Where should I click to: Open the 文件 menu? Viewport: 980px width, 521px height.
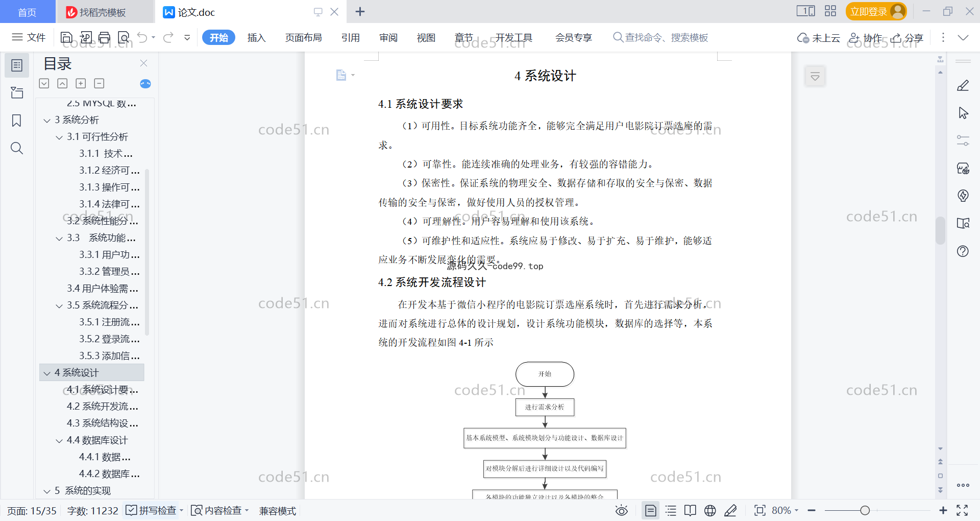[x=29, y=37]
